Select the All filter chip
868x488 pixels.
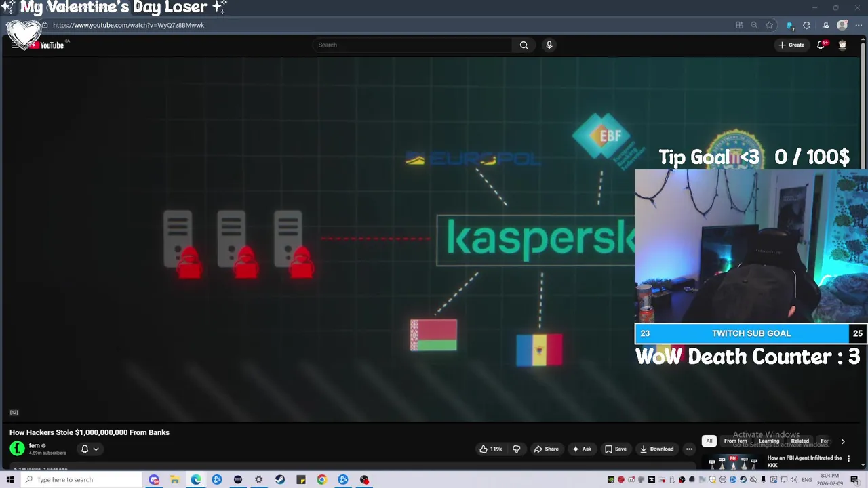[x=709, y=441]
